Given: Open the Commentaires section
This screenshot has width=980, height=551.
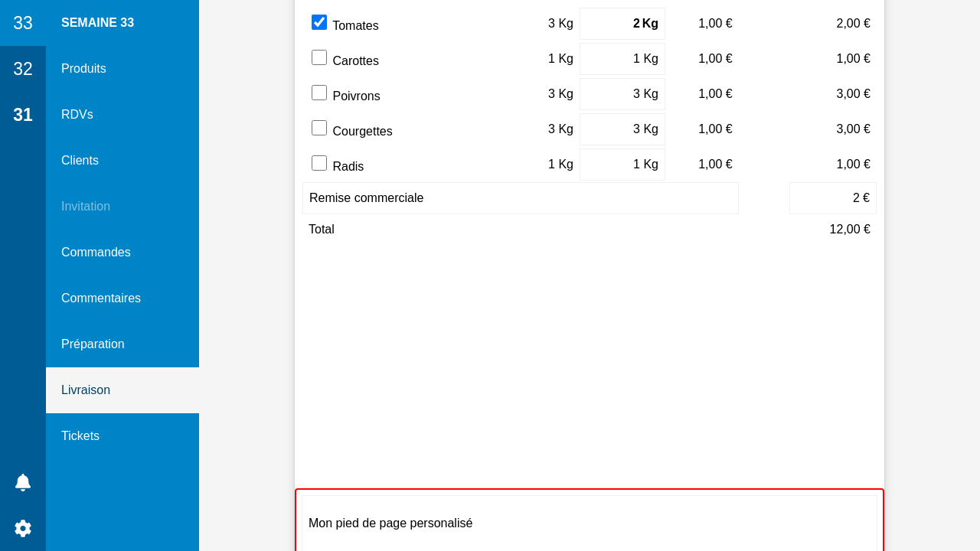Looking at the screenshot, I should (101, 298).
